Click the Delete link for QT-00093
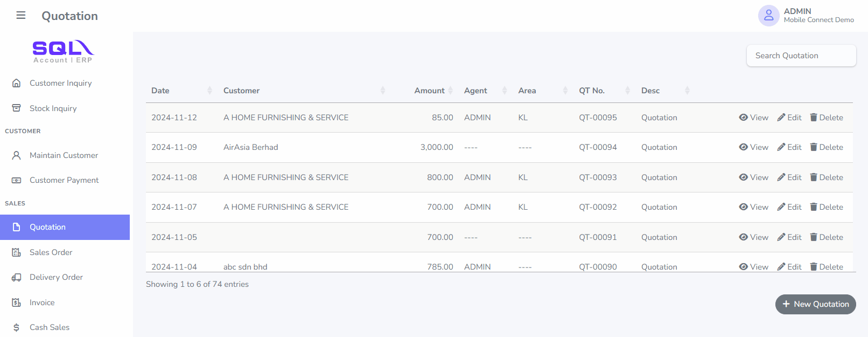The image size is (868, 337). point(831,177)
